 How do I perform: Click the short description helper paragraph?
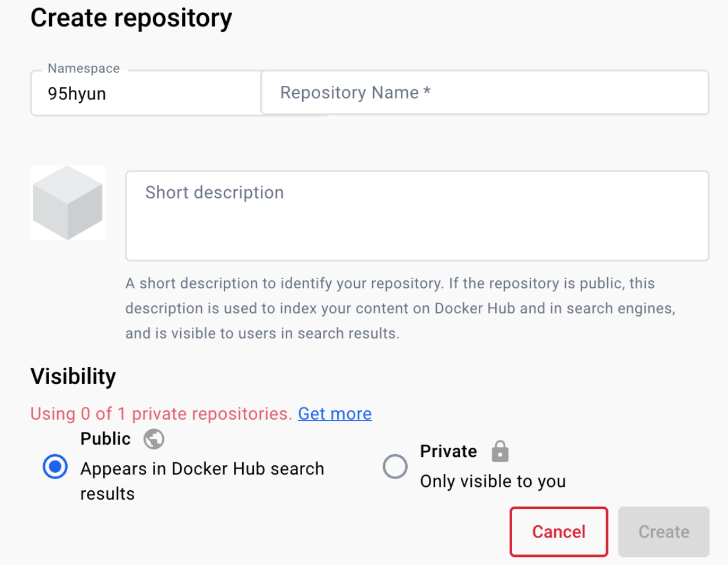tap(400, 308)
